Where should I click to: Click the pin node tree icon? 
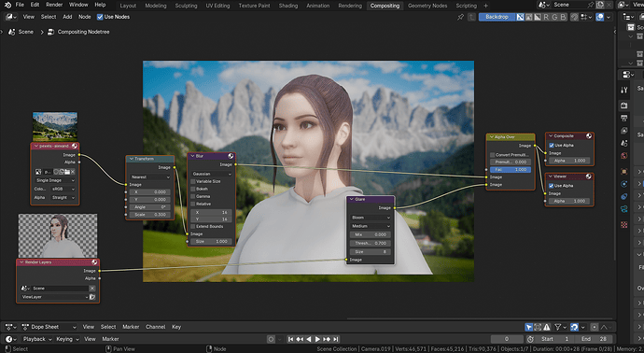pos(460,17)
